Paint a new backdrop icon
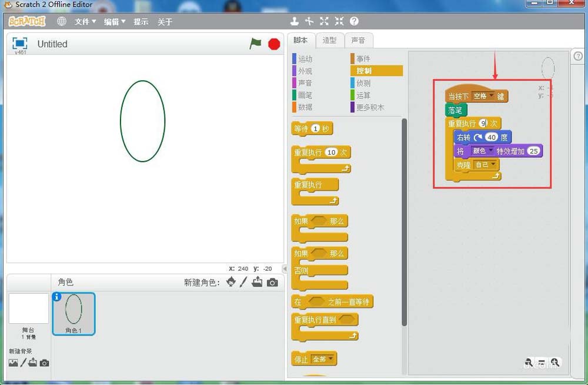 [24, 363]
